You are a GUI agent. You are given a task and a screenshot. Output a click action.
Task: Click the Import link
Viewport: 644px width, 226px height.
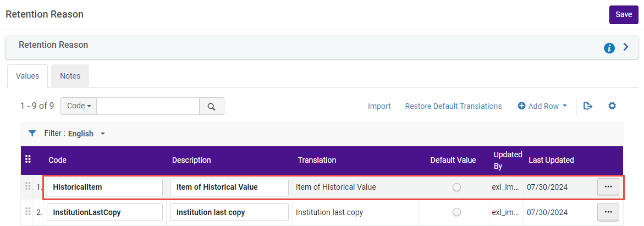379,106
